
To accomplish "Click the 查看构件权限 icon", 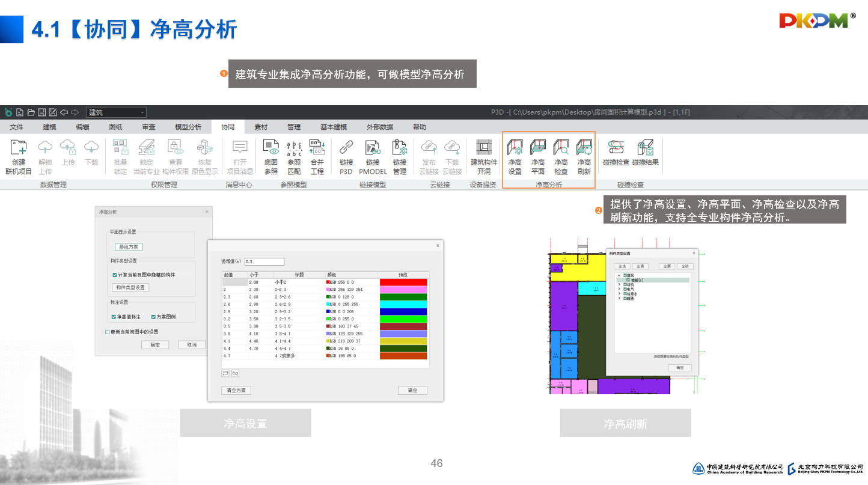I will point(176,147).
